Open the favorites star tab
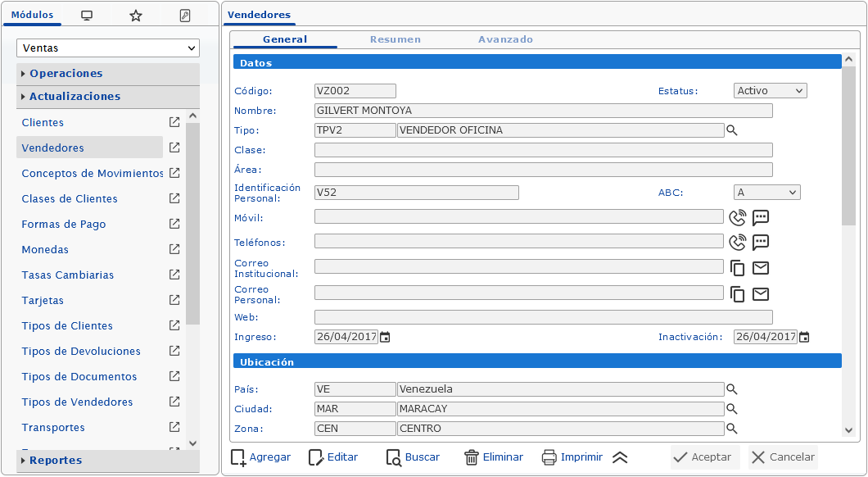 point(136,16)
